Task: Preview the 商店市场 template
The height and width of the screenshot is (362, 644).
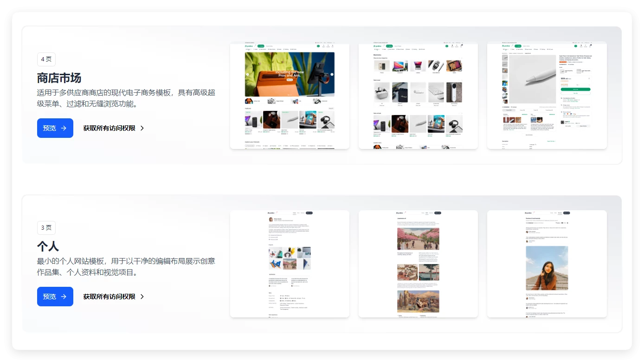Action: [55, 128]
